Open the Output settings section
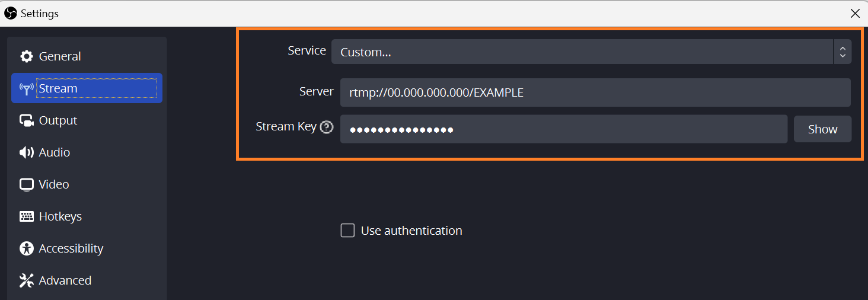Viewport: 868px width, 300px height. [x=87, y=120]
